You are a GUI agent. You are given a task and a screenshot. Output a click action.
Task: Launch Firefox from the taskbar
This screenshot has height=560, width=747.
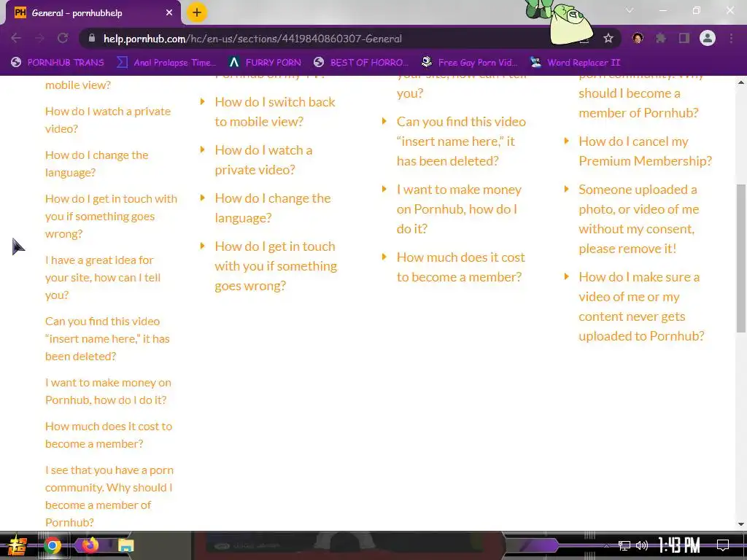click(x=90, y=545)
